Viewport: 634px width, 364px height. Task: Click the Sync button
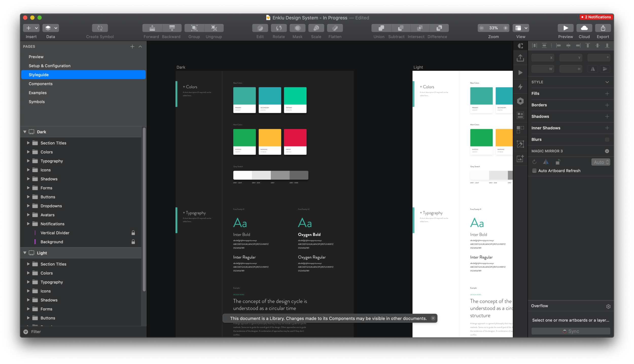pos(571,331)
